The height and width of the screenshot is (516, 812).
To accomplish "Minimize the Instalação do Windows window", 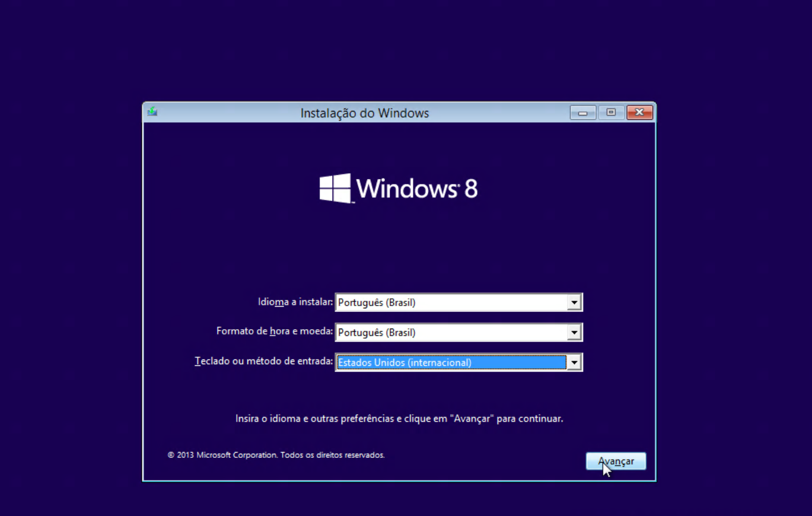I will coord(583,112).
